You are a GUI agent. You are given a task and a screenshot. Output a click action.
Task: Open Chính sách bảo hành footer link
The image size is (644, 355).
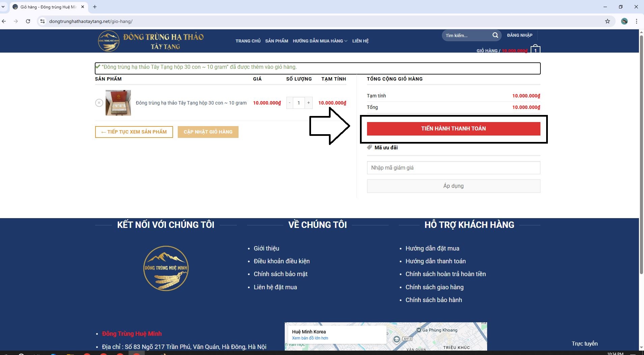pos(434,300)
